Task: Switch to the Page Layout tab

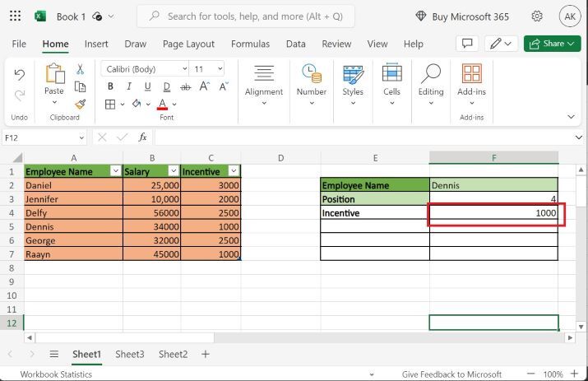Action: [x=188, y=44]
